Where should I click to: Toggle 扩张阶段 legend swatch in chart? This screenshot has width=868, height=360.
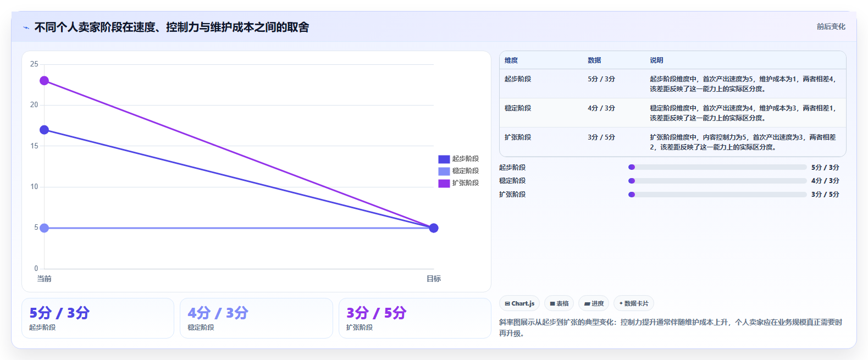point(444,183)
